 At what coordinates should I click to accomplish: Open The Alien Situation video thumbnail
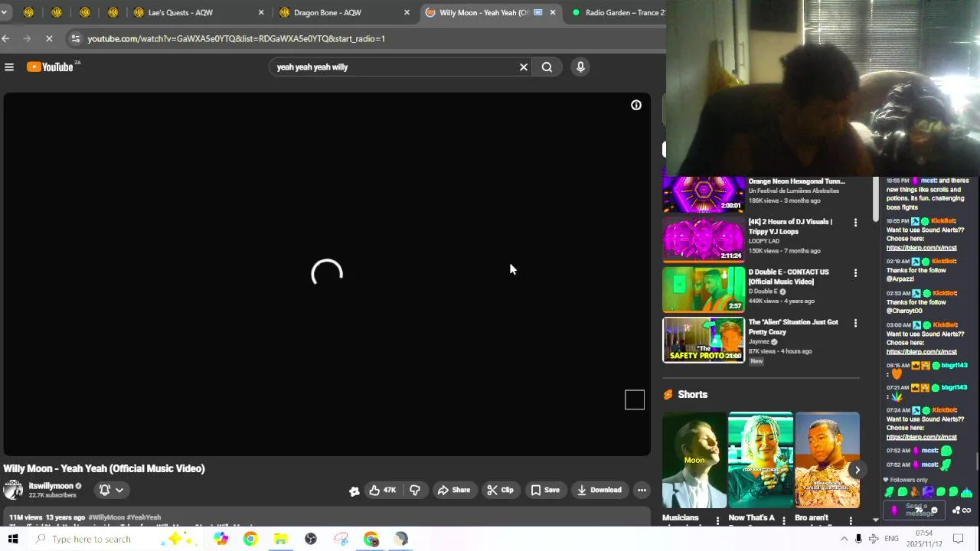(x=704, y=340)
